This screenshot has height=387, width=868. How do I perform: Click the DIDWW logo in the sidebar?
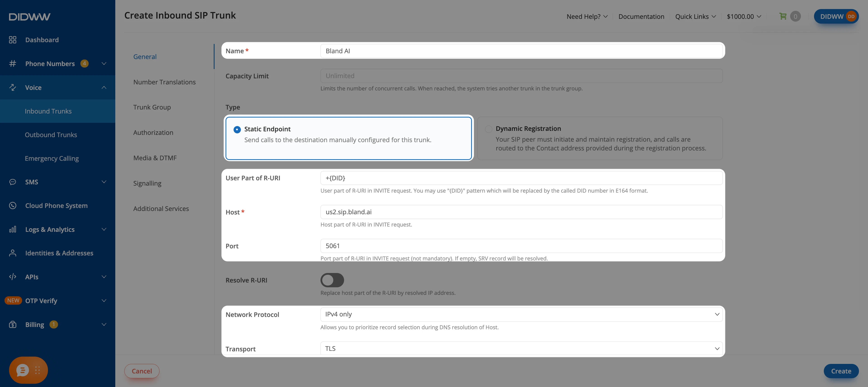click(x=30, y=17)
